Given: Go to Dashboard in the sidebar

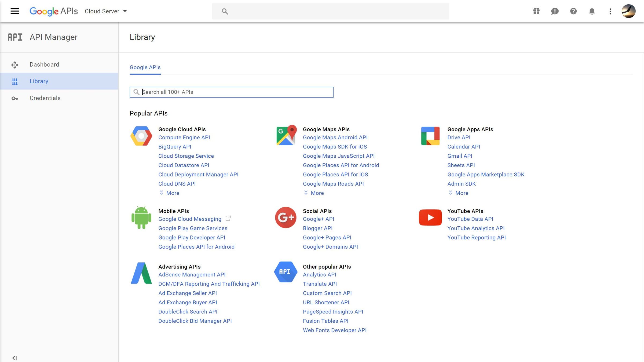Looking at the screenshot, I should (x=44, y=64).
